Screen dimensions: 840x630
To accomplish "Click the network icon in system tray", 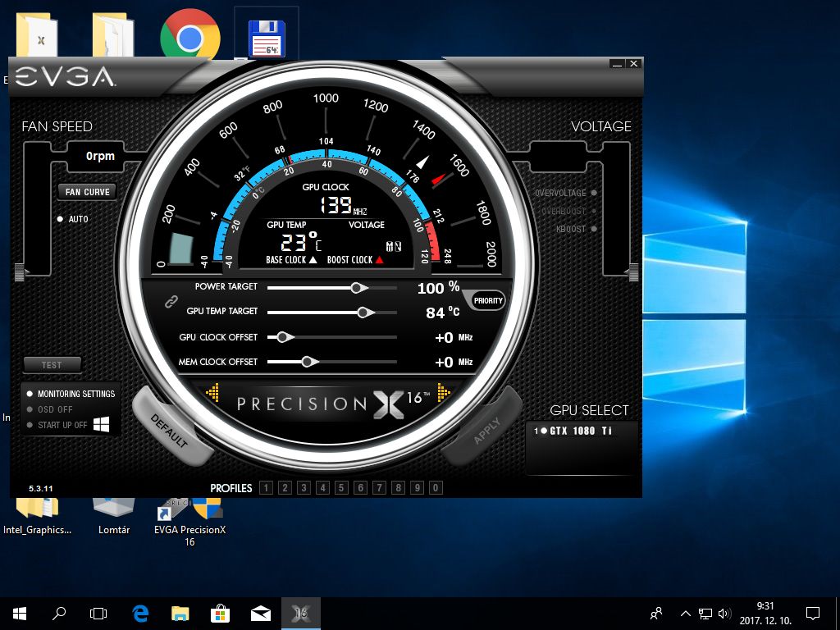I will [x=705, y=614].
